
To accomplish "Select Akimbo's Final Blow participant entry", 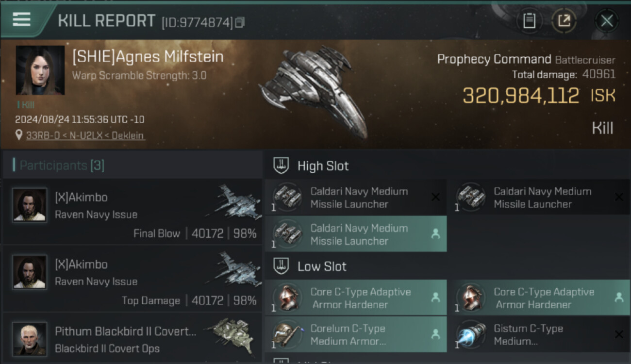I will 132,212.
